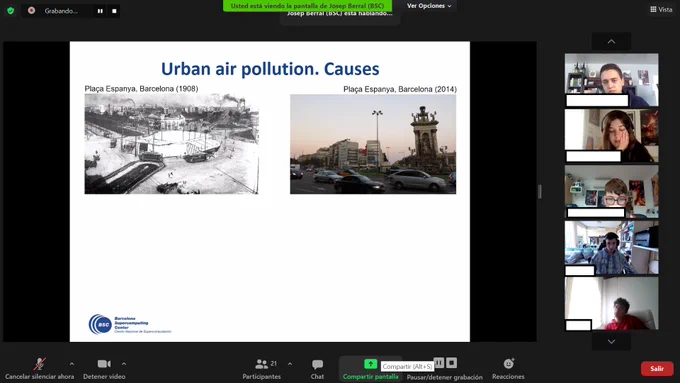Screen dimensions: 680x383
Task: Show previous participants with up chevron
Action: tap(611, 41)
